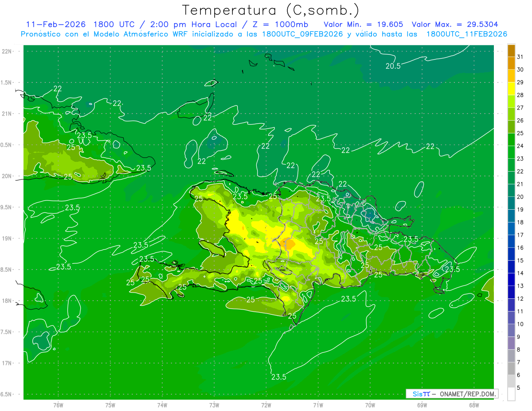Screen dimensions: 532x411
Task: Click the '29' value on the color scale
Action: click(x=520, y=82)
